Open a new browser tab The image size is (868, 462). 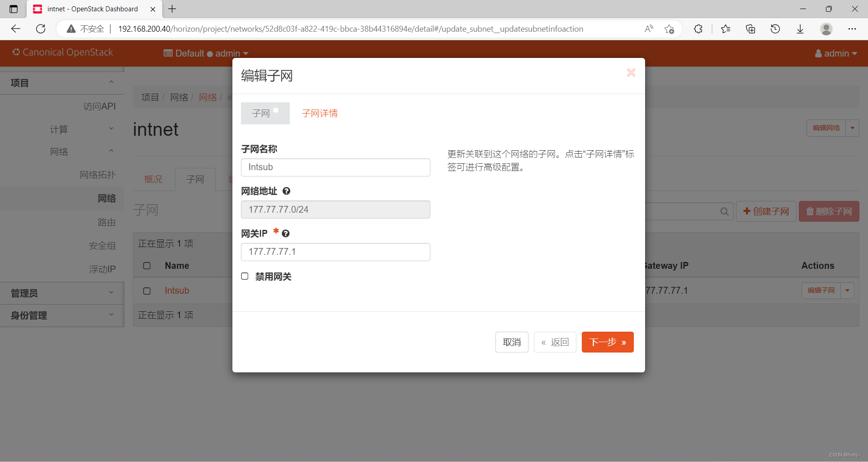click(x=172, y=9)
